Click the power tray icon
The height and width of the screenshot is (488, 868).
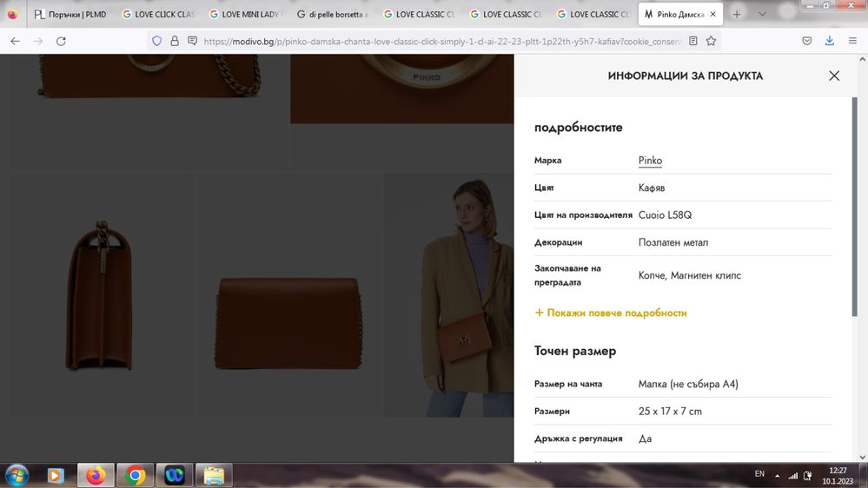(808, 475)
